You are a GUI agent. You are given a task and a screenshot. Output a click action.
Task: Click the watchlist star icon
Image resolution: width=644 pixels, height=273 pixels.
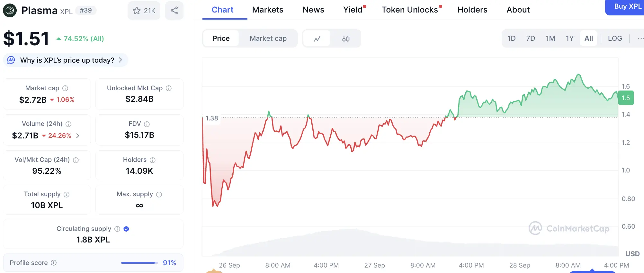pyautogui.click(x=137, y=11)
